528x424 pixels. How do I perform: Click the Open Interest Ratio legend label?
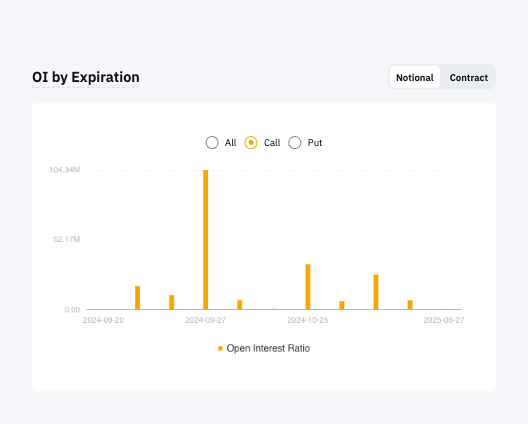268,348
